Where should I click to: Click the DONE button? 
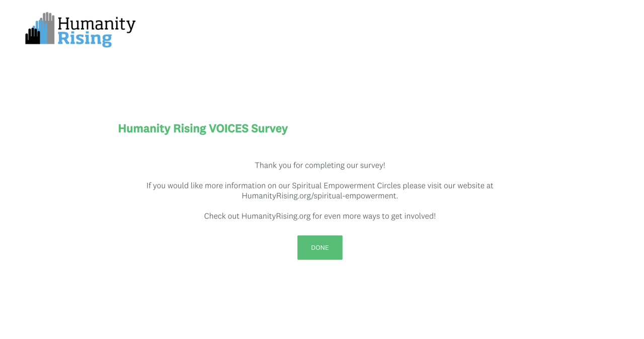click(x=319, y=247)
